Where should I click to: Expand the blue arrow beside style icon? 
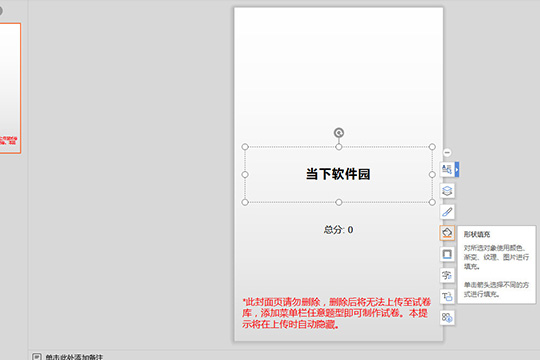pos(457,169)
